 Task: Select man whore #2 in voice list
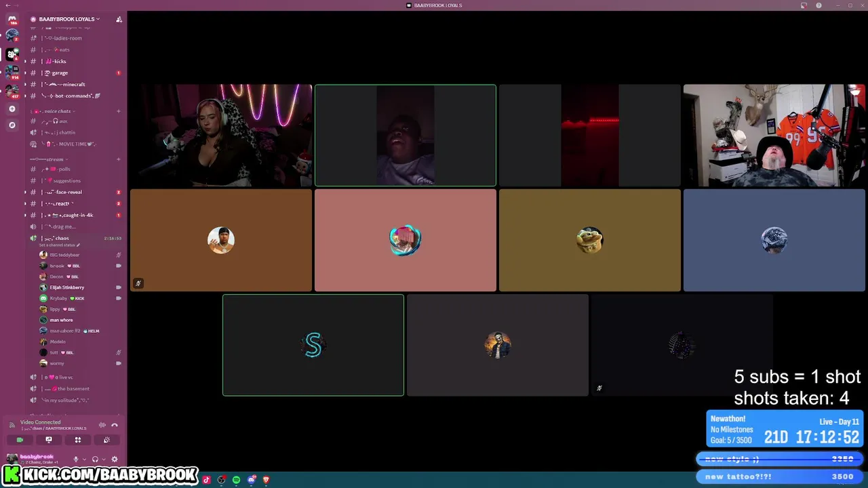click(x=80, y=331)
